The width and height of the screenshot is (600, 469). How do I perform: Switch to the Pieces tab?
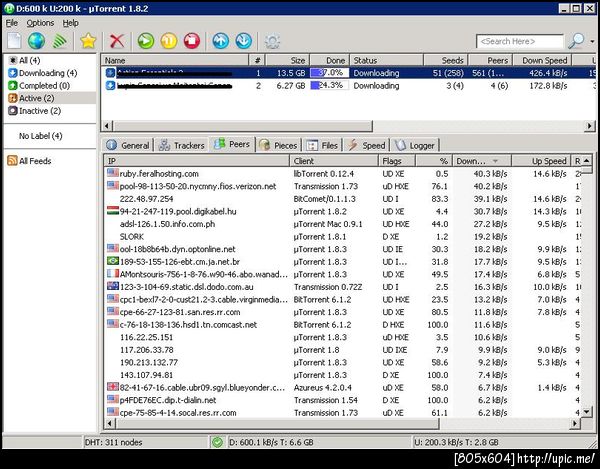click(x=278, y=145)
